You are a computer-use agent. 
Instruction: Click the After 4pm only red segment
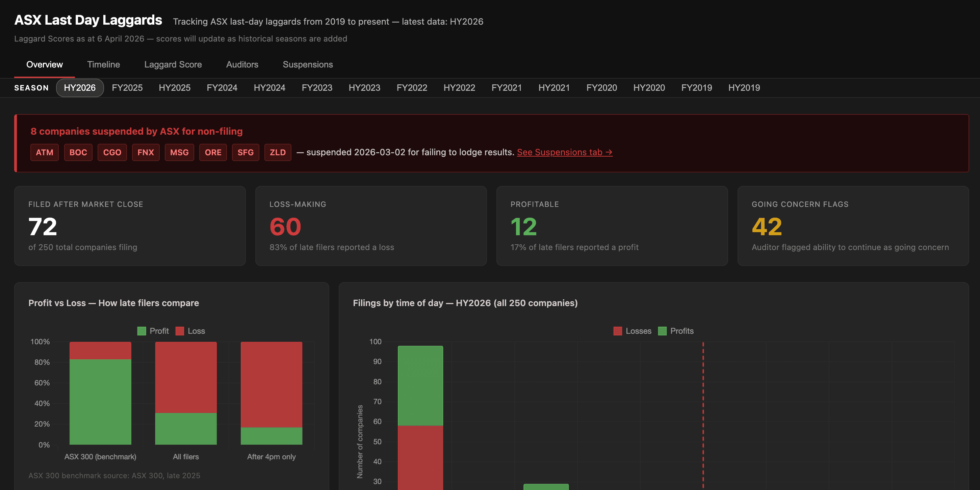coord(272,385)
